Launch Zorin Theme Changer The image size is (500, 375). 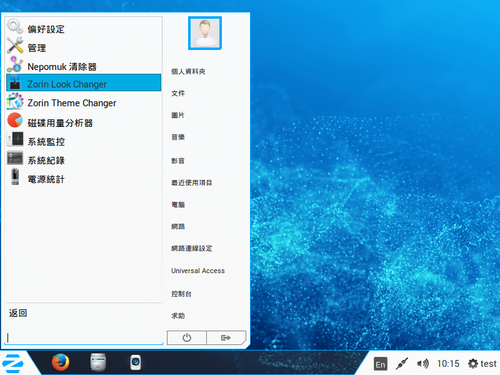(84, 103)
